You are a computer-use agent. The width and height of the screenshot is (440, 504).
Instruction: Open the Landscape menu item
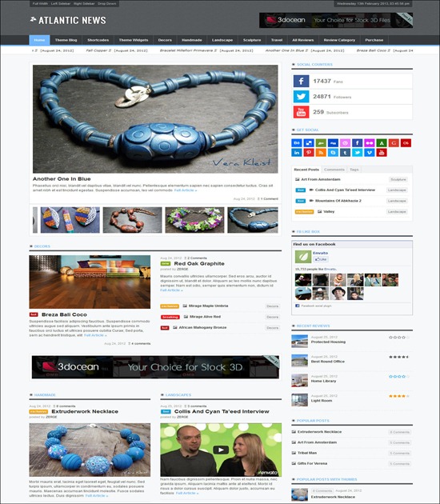click(x=222, y=40)
